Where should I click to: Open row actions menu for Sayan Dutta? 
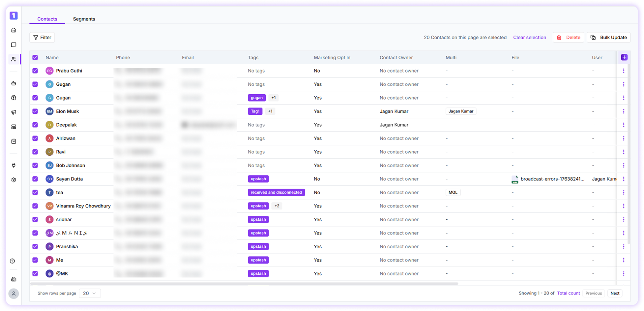pos(623,179)
